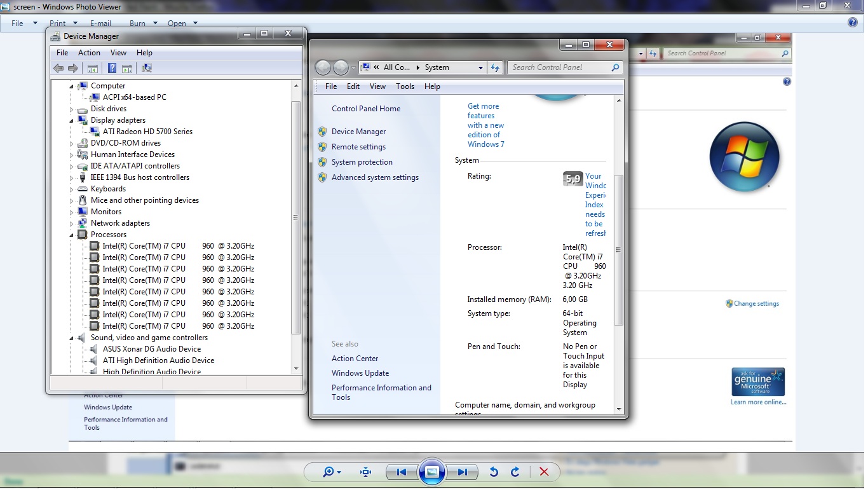The height and width of the screenshot is (501, 868).
Task: Open Device Manager File menu
Action: coord(62,53)
